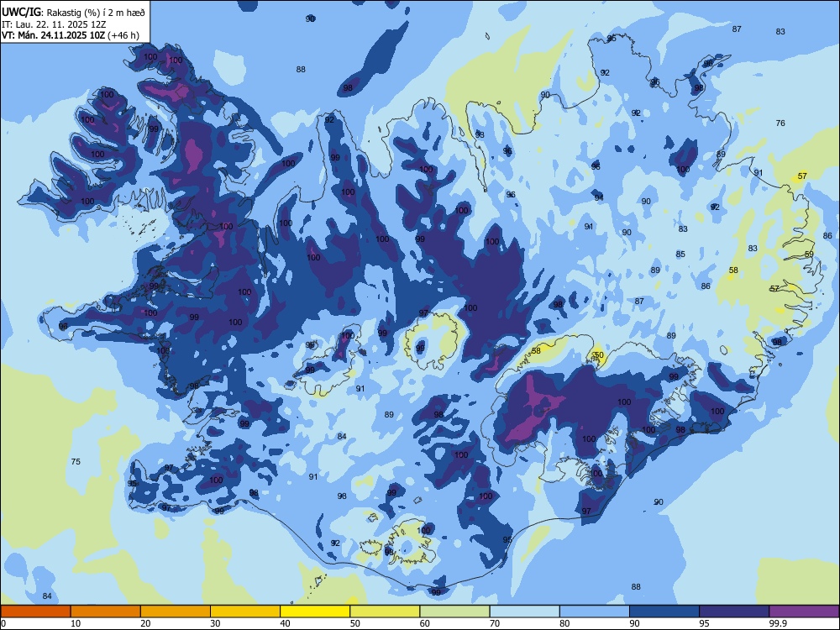Select the 'IT: Lau. 22. 11. 2025 12Z' line
Viewport: 840px width, 630px height.
tap(54, 24)
